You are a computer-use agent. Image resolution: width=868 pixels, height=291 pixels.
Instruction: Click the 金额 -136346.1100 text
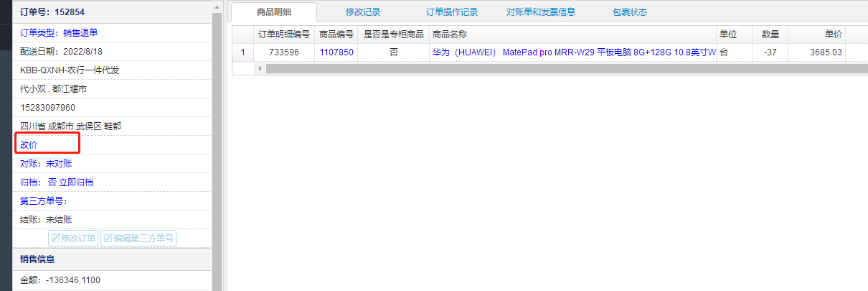pyautogui.click(x=60, y=280)
